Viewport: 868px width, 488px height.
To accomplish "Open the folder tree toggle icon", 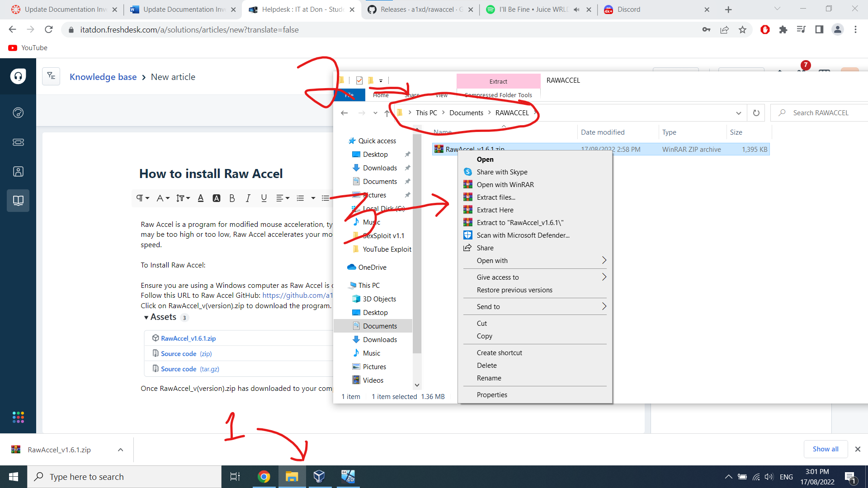I will (51, 76).
